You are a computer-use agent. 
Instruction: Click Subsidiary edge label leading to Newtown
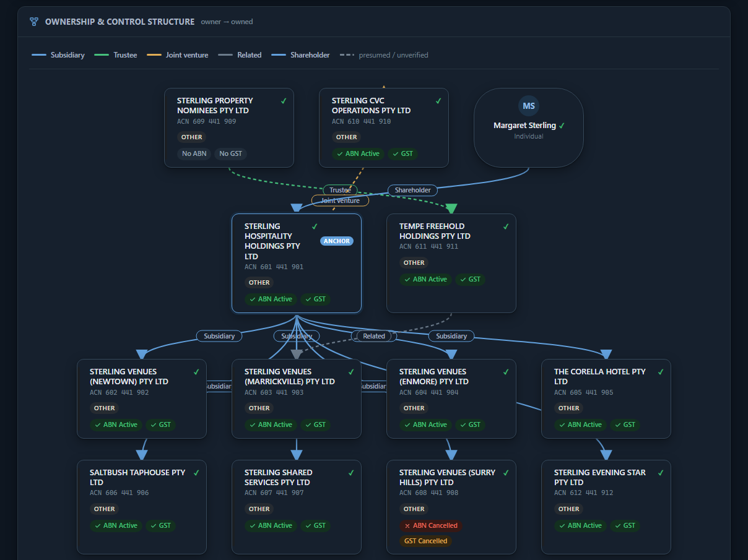219,336
